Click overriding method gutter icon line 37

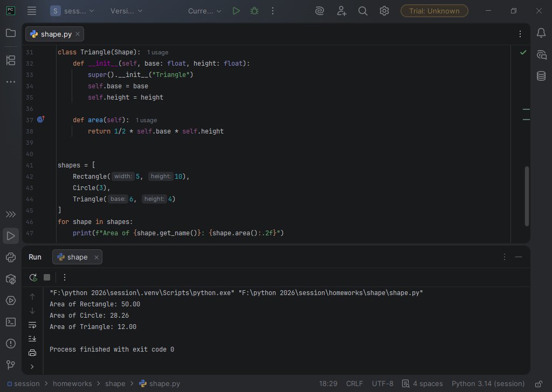pos(41,120)
